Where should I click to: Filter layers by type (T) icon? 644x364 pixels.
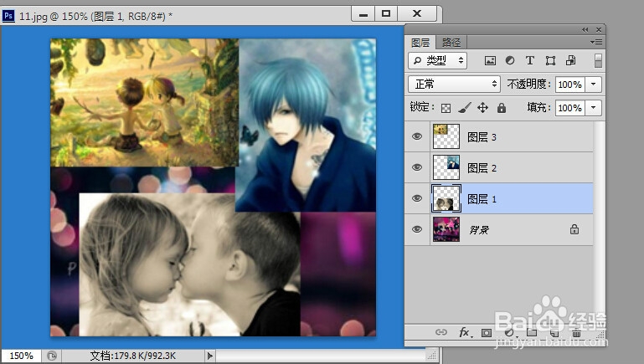tap(530, 61)
